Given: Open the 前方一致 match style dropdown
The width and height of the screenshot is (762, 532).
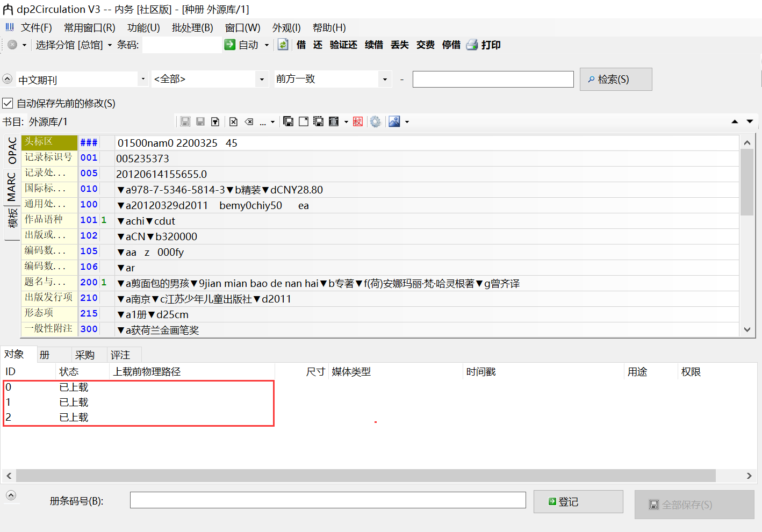Looking at the screenshot, I should [385, 79].
